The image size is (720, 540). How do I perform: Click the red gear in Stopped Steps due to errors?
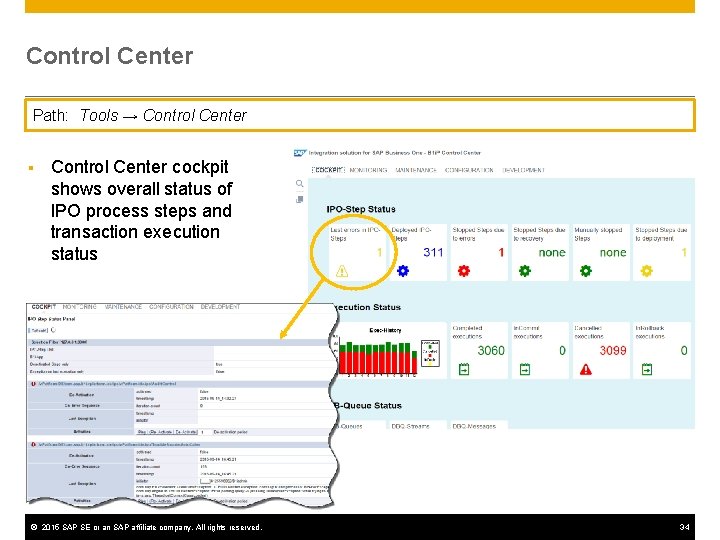pos(464,271)
